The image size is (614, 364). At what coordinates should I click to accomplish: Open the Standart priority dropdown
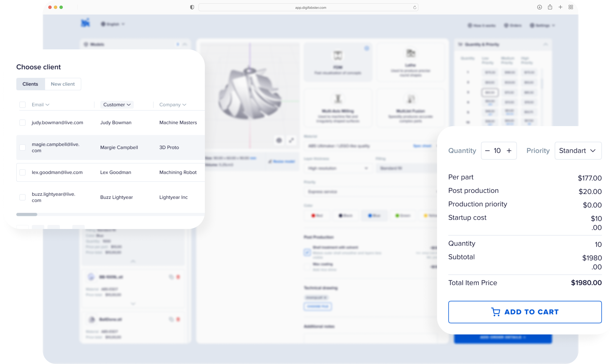point(578,151)
